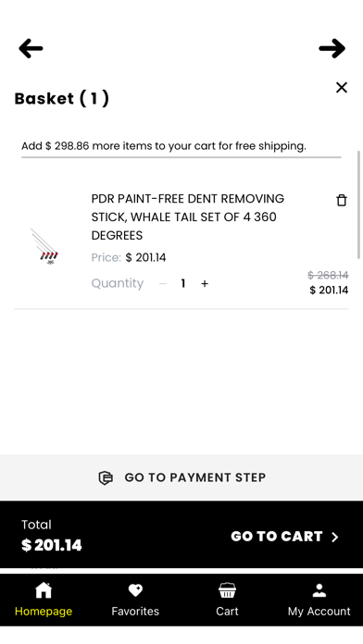Go to payment step
363x644 pixels.
coord(181,477)
